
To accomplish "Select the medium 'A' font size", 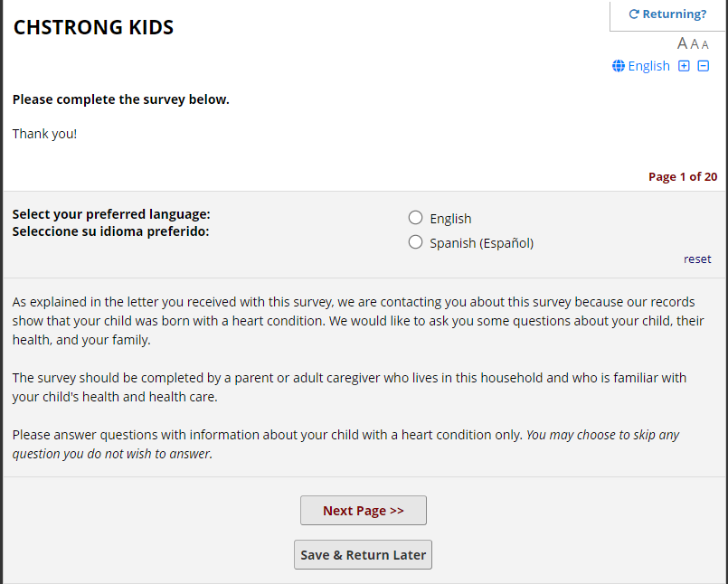I will [x=695, y=44].
